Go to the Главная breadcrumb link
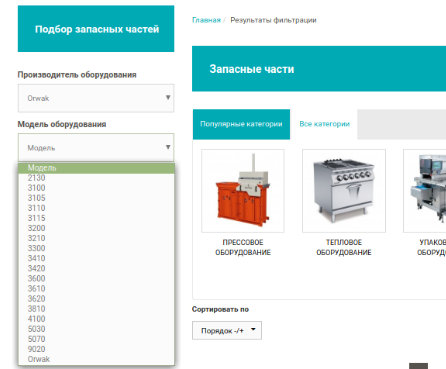The height and width of the screenshot is (369, 446). [x=206, y=20]
